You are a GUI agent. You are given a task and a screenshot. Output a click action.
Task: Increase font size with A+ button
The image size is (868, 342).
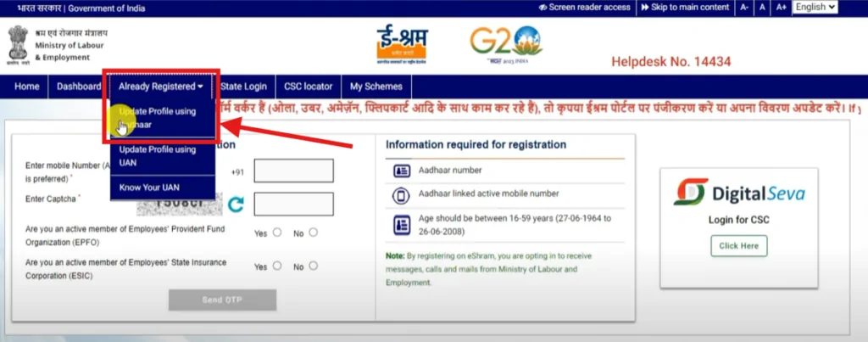click(781, 7)
